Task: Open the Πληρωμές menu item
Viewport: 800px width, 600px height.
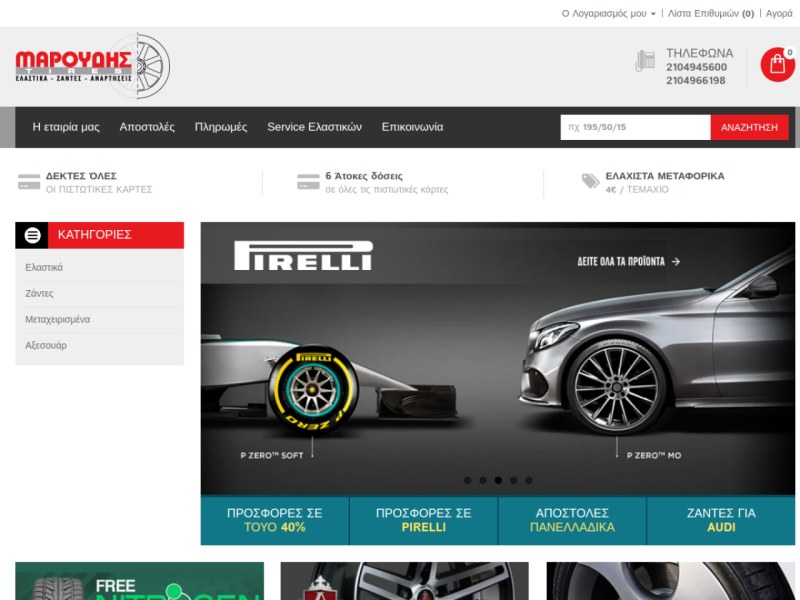Action: pos(221,127)
